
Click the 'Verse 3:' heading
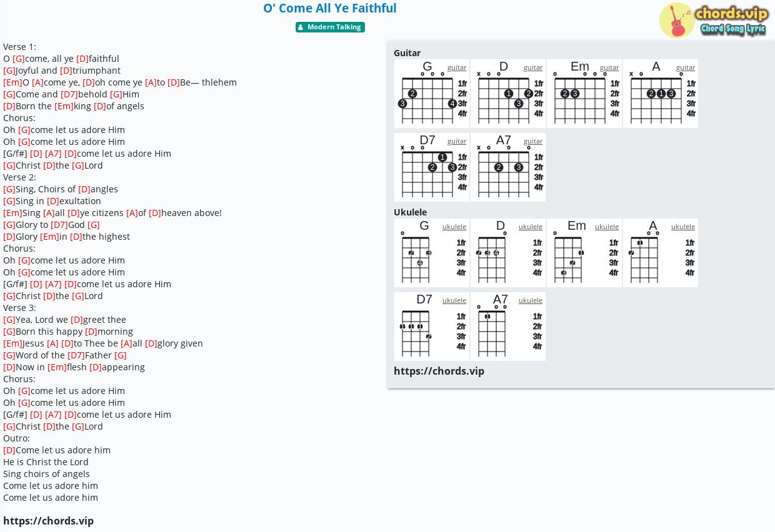pos(19,308)
